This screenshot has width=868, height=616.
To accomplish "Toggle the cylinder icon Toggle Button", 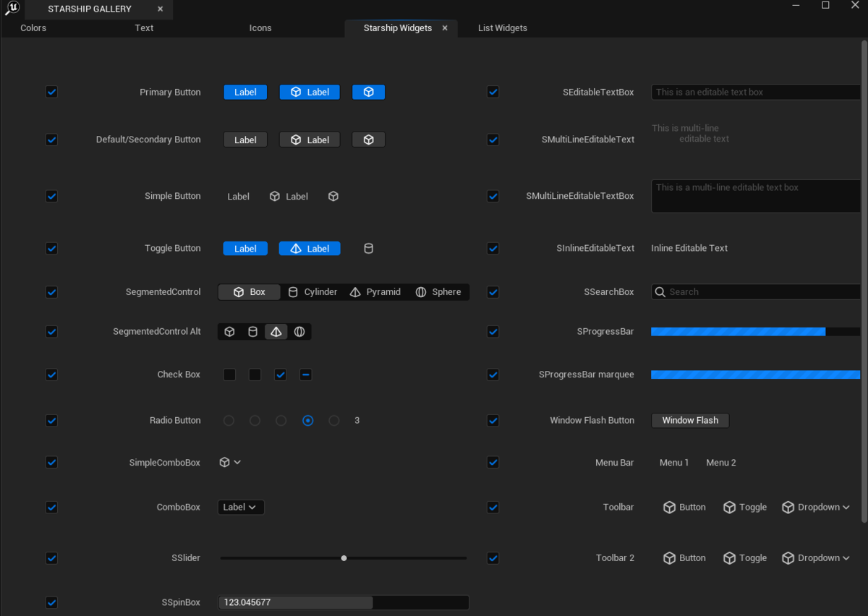I will click(x=368, y=248).
